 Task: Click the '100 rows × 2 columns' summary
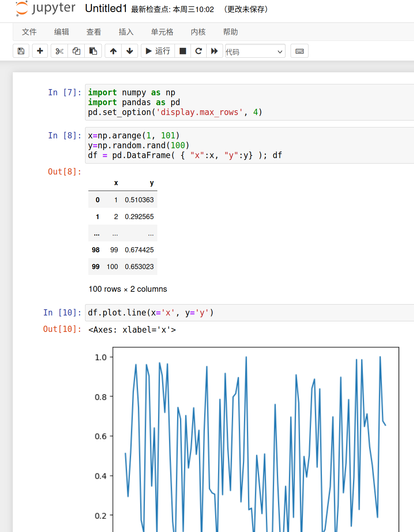click(x=128, y=289)
